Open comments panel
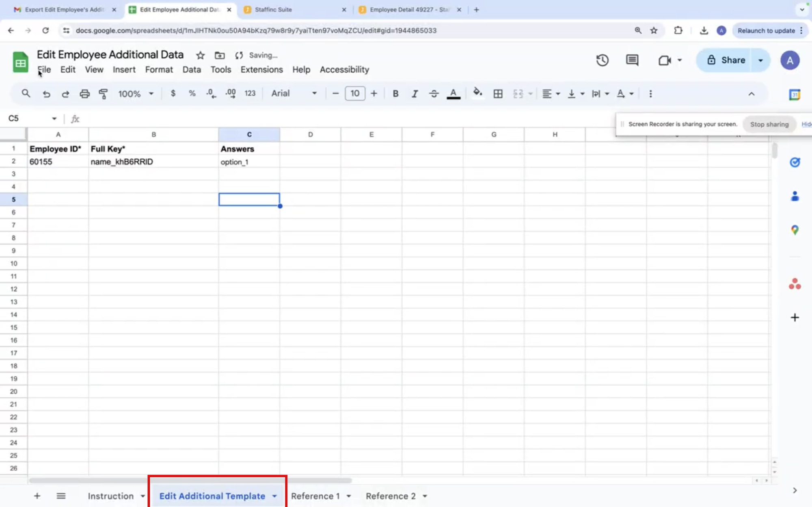The image size is (812, 507). [632, 60]
